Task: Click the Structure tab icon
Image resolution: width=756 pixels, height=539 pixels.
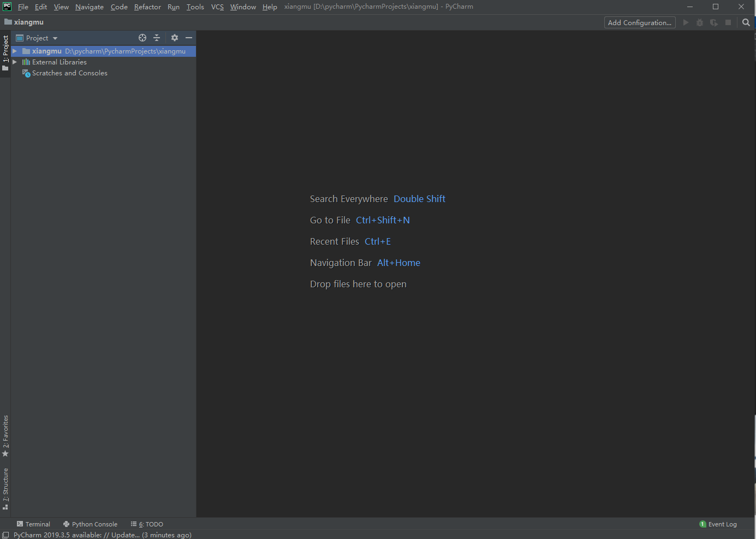Action: pyautogui.click(x=5, y=507)
